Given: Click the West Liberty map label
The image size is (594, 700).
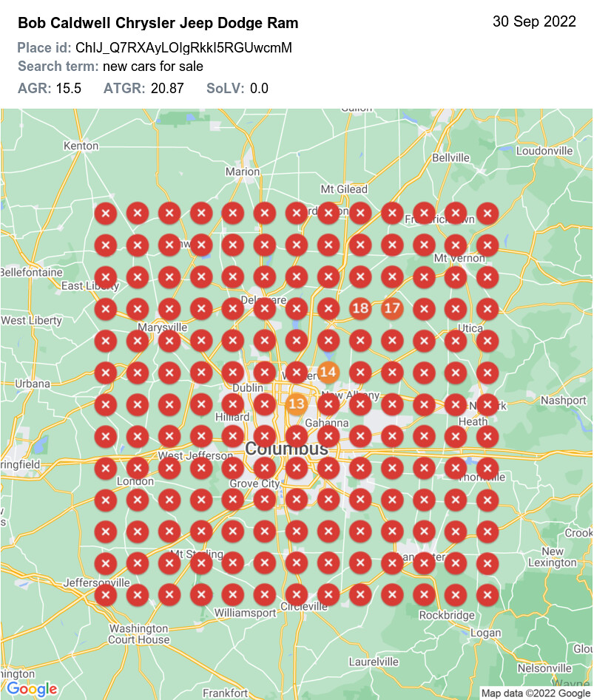Looking at the screenshot, I should click(x=32, y=321).
